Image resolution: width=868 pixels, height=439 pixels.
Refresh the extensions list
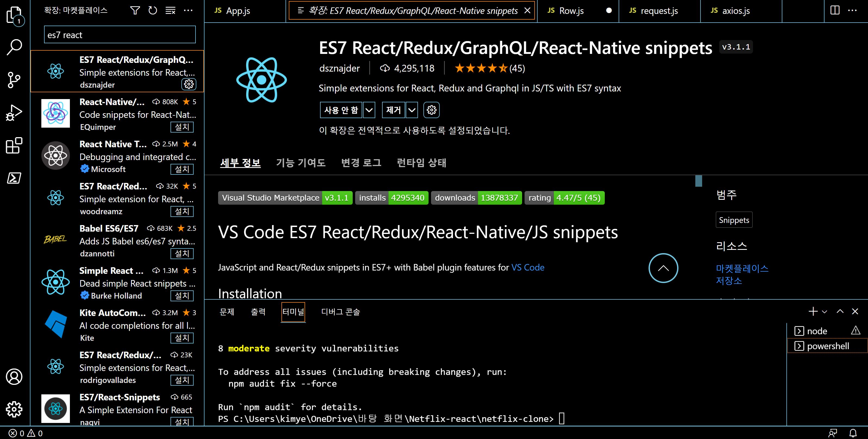pyautogui.click(x=153, y=10)
